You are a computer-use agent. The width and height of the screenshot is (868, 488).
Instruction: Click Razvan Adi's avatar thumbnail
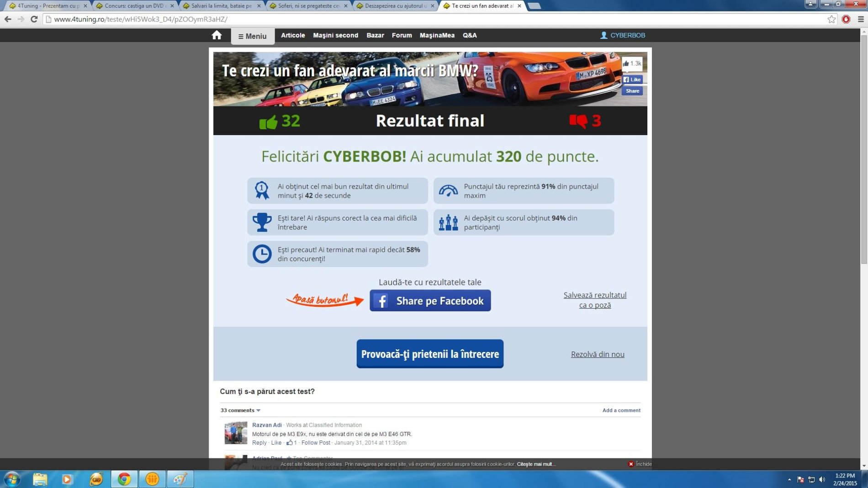[236, 433]
